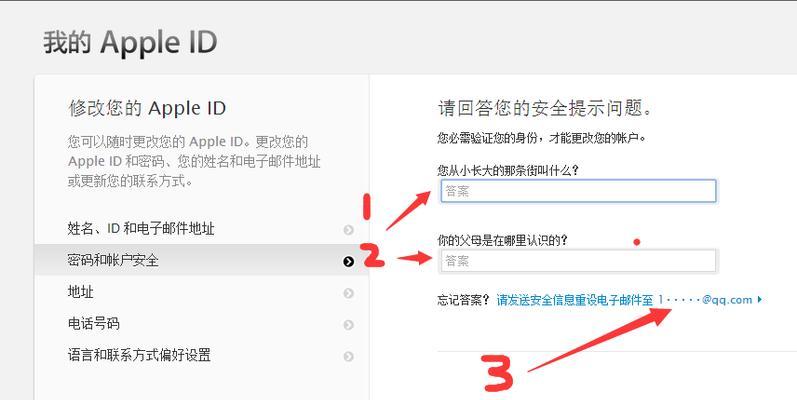Click the chevron icon next to 地址
Screen dimensions: 797x400
click(348, 293)
